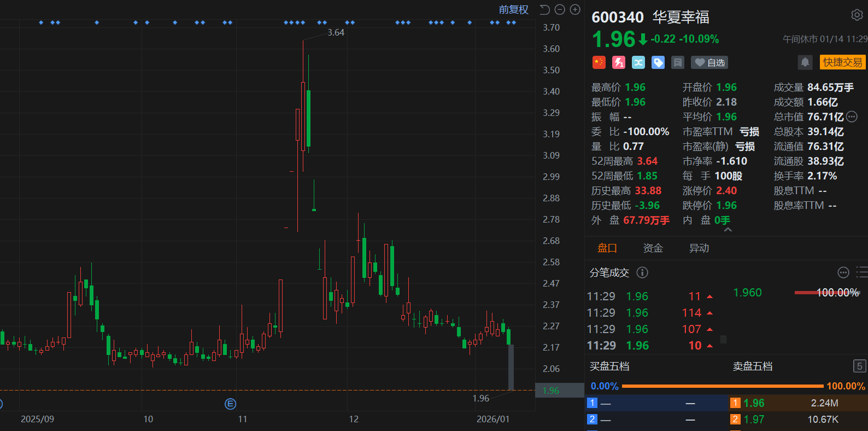Toggle the 5-level order book depth
This screenshot has width=868, height=431.
click(x=859, y=366)
